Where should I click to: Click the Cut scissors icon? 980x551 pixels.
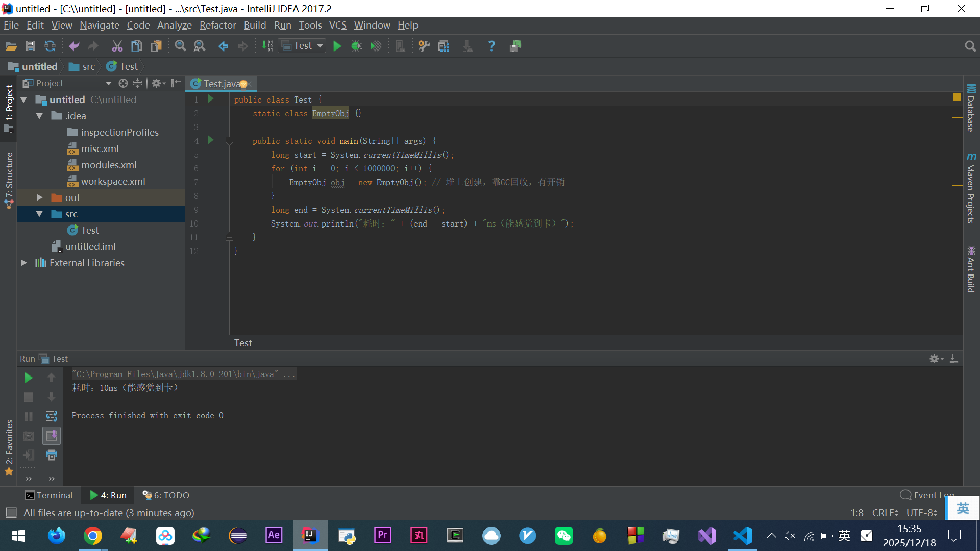point(117,46)
